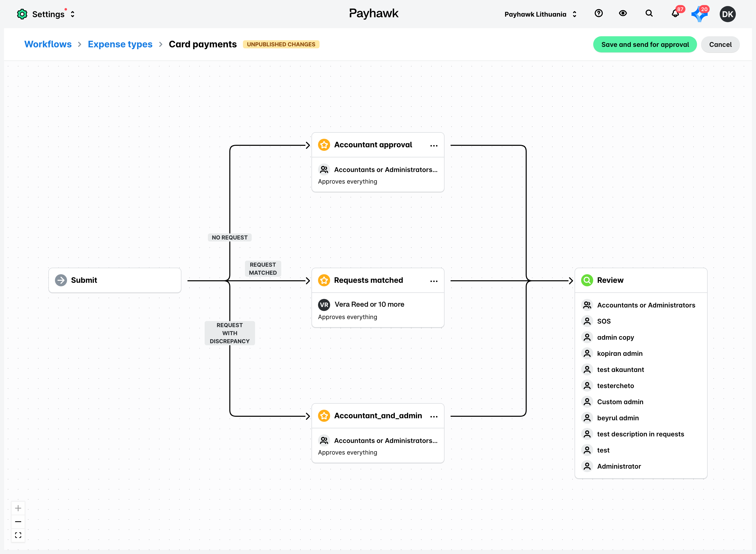Open the Accountant approval step title
756x554 pixels.
click(373, 145)
